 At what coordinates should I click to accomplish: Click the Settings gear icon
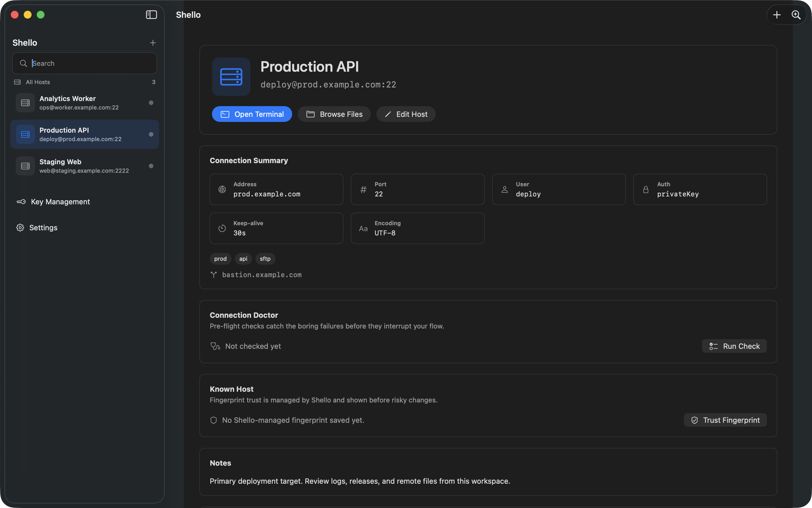pyautogui.click(x=20, y=227)
